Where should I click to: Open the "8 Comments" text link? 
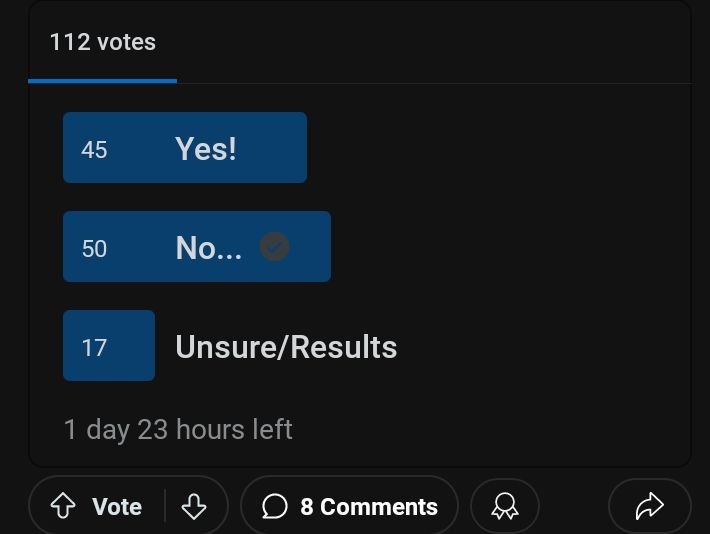369,507
